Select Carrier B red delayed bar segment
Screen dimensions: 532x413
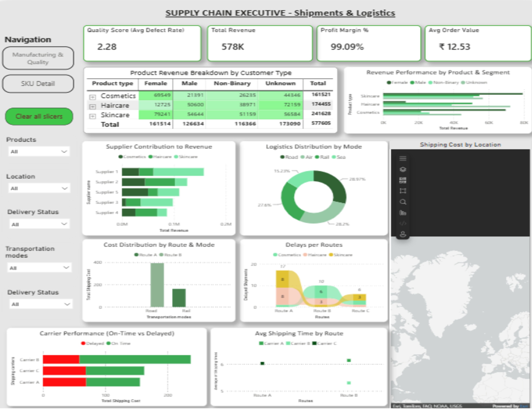61,359
